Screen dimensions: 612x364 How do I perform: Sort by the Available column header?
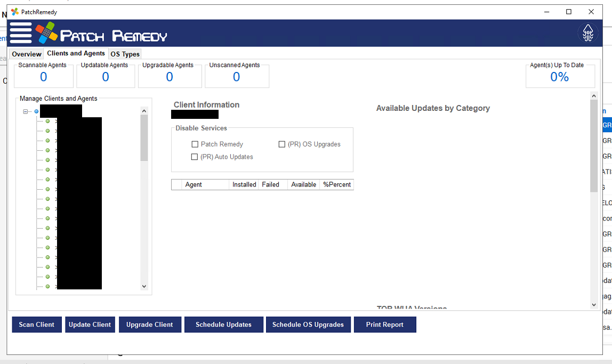click(x=304, y=184)
